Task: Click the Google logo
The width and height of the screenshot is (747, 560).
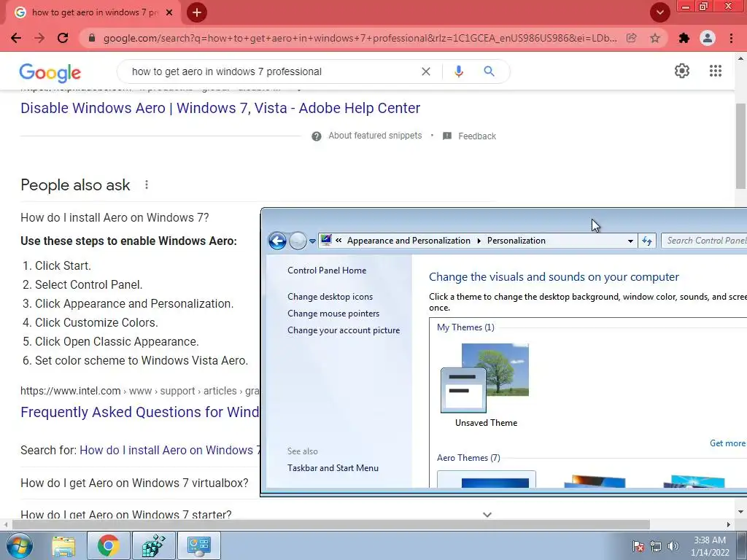Action: pos(50,72)
